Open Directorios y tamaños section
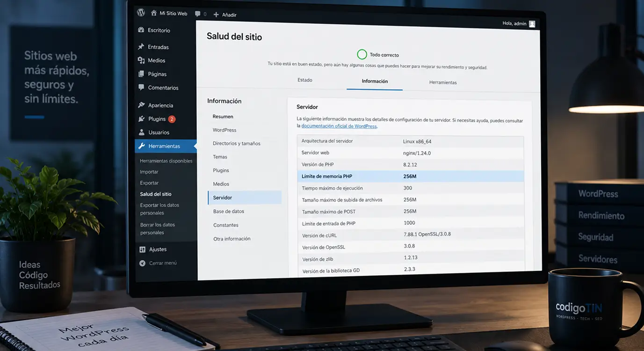Image resolution: width=644 pixels, height=351 pixels. point(237,144)
